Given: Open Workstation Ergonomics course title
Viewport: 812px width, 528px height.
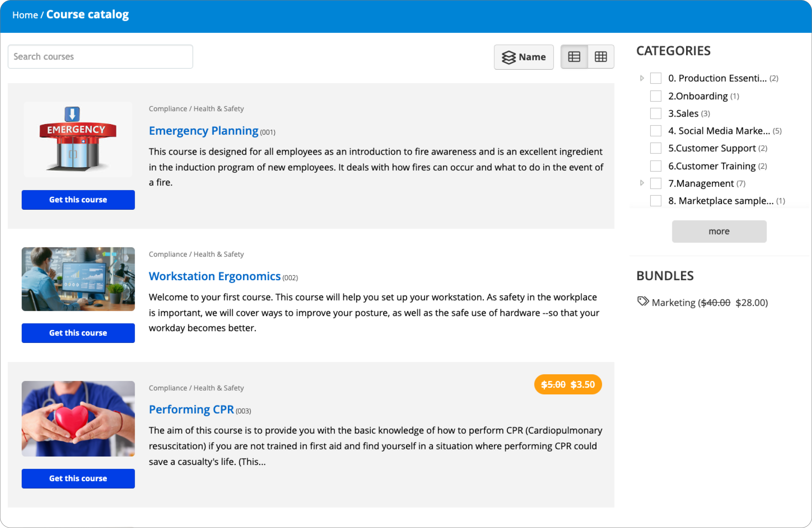Looking at the screenshot, I should (214, 276).
